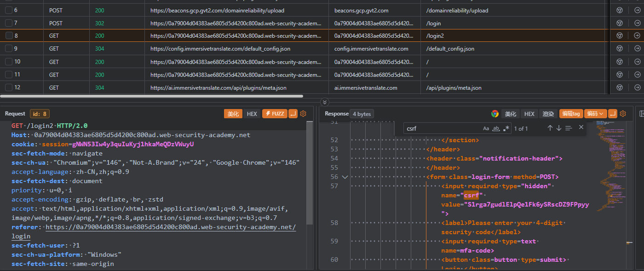Open the 编码 dropdown in Response
Image resolution: width=644 pixels, height=271 pixels.
[595, 114]
